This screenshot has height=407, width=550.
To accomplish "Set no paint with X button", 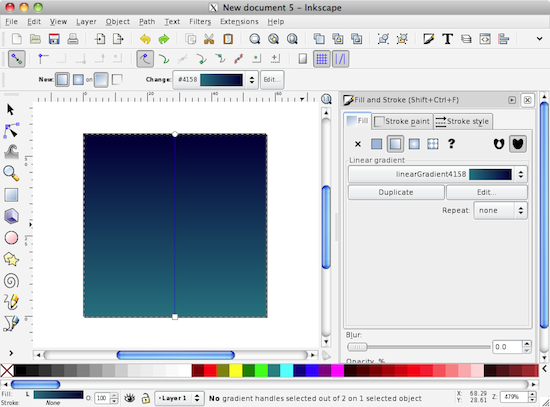I will [x=358, y=144].
